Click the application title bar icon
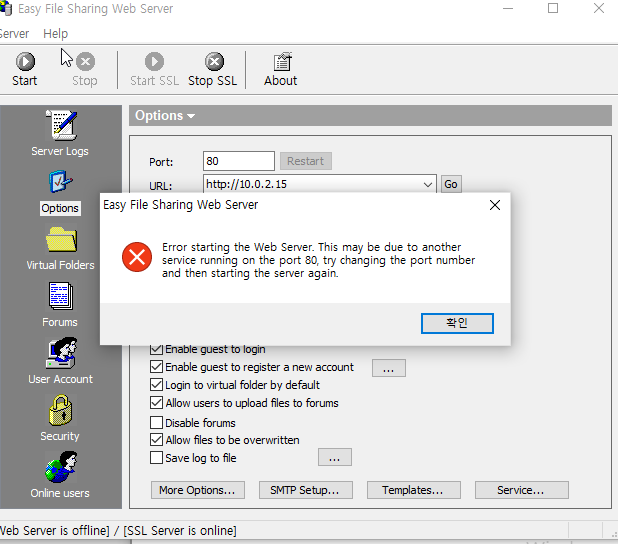Viewport: 618px width, 544px height. click(6, 8)
